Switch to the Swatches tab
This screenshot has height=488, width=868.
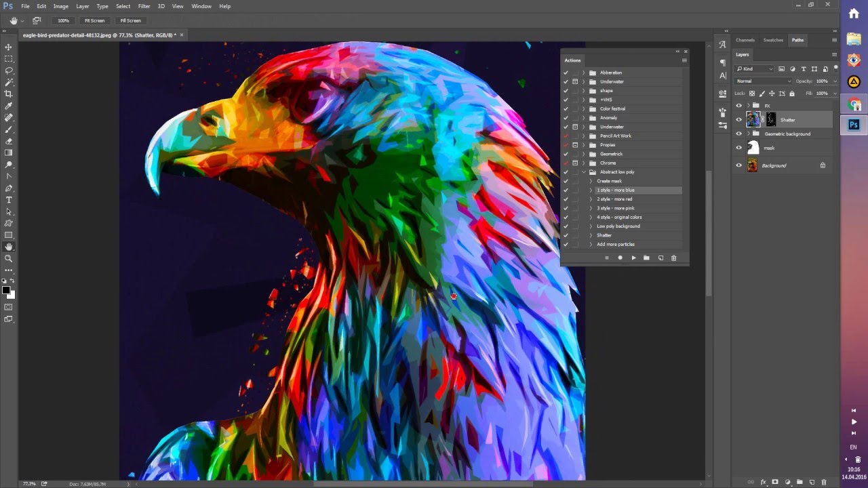[x=773, y=40]
